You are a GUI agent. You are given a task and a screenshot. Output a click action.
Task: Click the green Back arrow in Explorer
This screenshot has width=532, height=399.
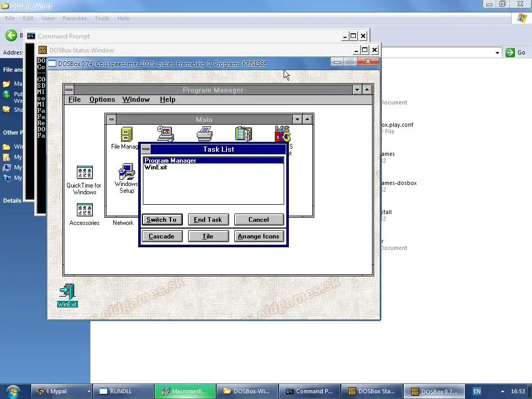tap(11, 35)
